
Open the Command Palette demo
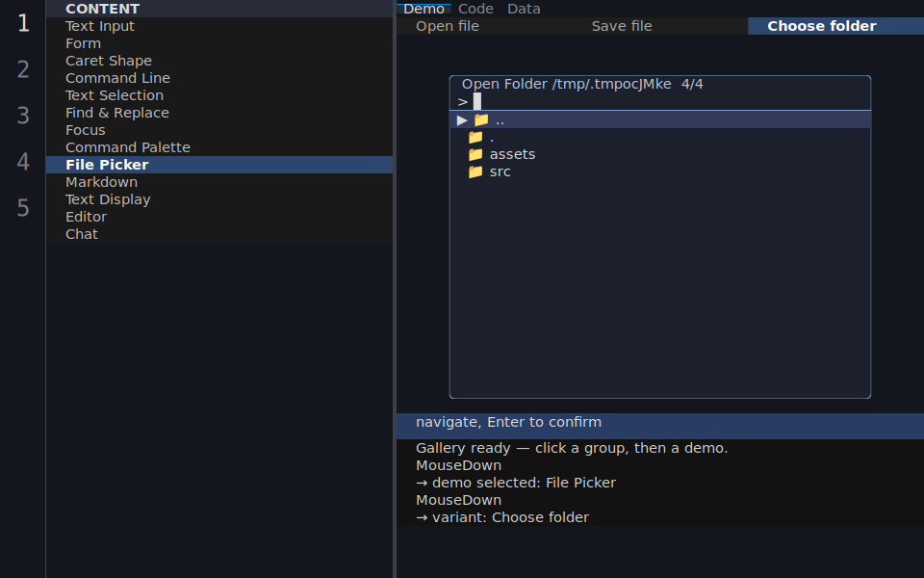point(219,147)
